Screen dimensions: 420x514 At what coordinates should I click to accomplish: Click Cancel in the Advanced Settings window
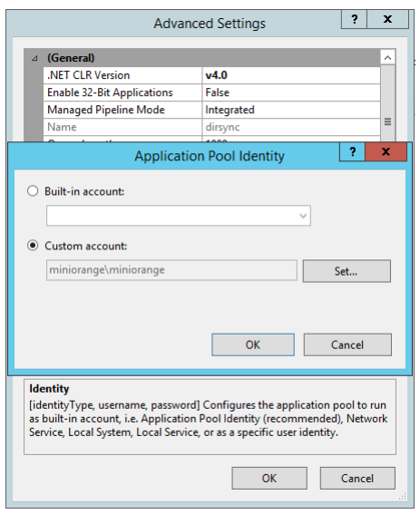357,479
